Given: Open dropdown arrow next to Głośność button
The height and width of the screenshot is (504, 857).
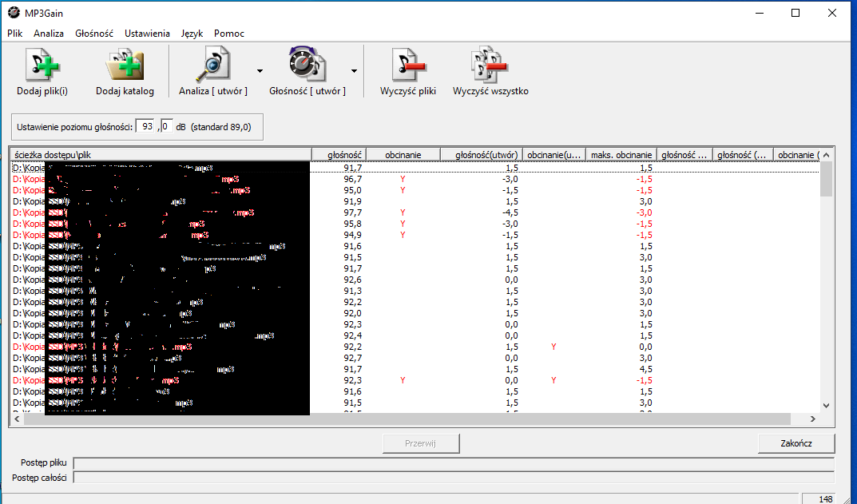Looking at the screenshot, I should coord(354,71).
